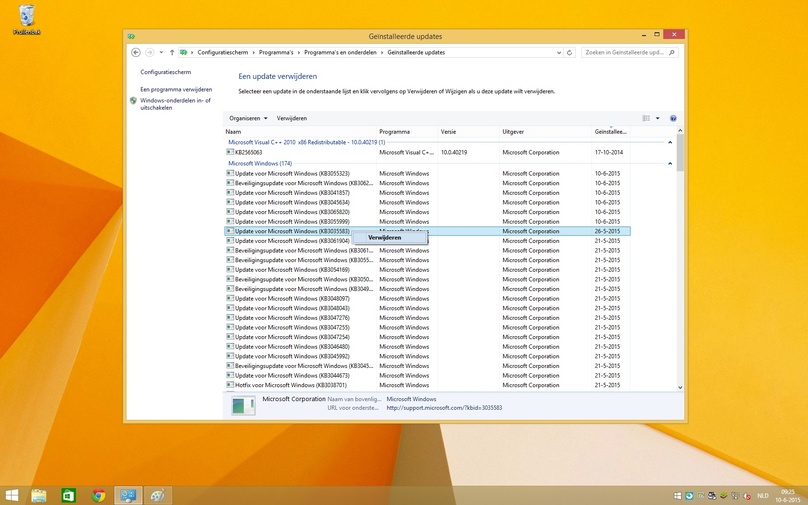Open Windows-onderdelen in- of uitschakelen link

click(x=175, y=104)
